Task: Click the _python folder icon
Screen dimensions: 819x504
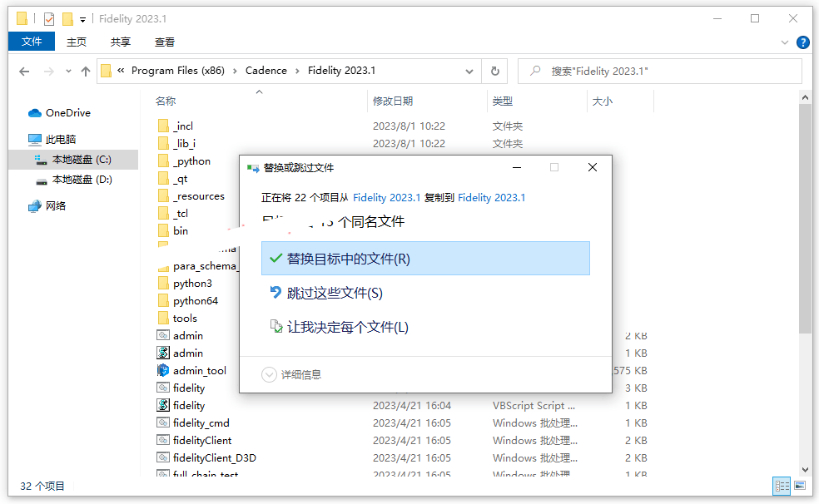Action: pyautogui.click(x=163, y=161)
